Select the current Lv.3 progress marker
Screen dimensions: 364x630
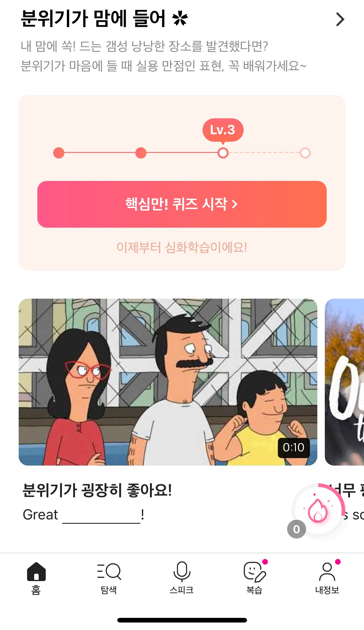[223, 153]
